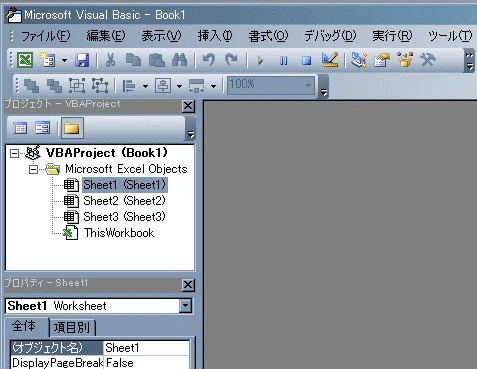
Task: Click the Break pause button
Action: pyautogui.click(x=284, y=61)
